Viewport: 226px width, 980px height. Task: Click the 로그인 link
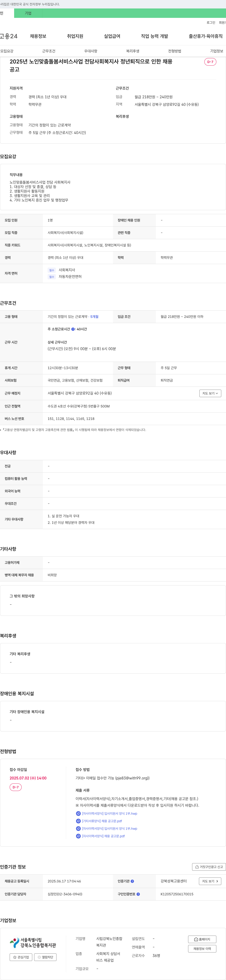point(211,22)
